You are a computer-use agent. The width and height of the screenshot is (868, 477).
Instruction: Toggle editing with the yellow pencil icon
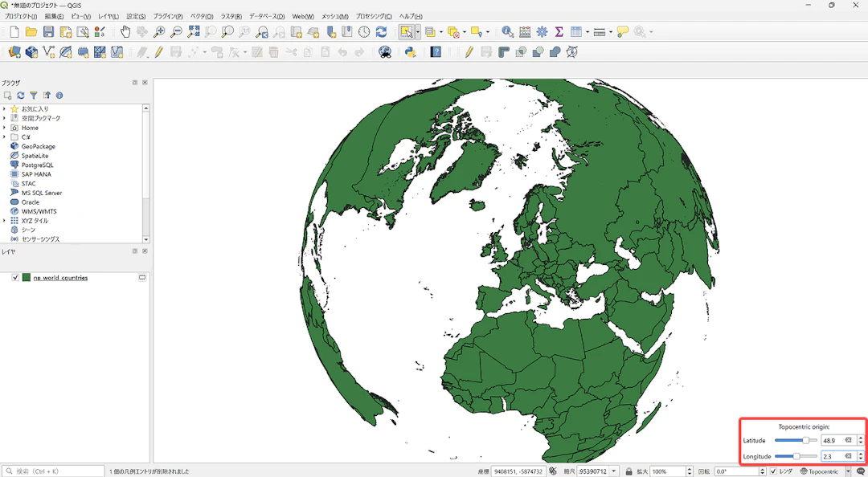[159, 52]
